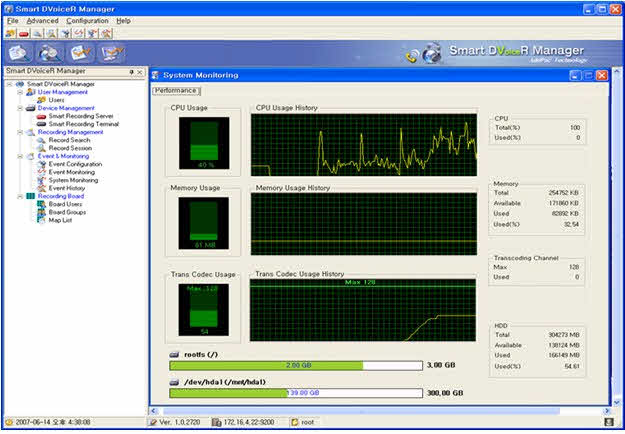625x434 pixels.
Task: Open Map List in the tree
Action: (61, 220)
